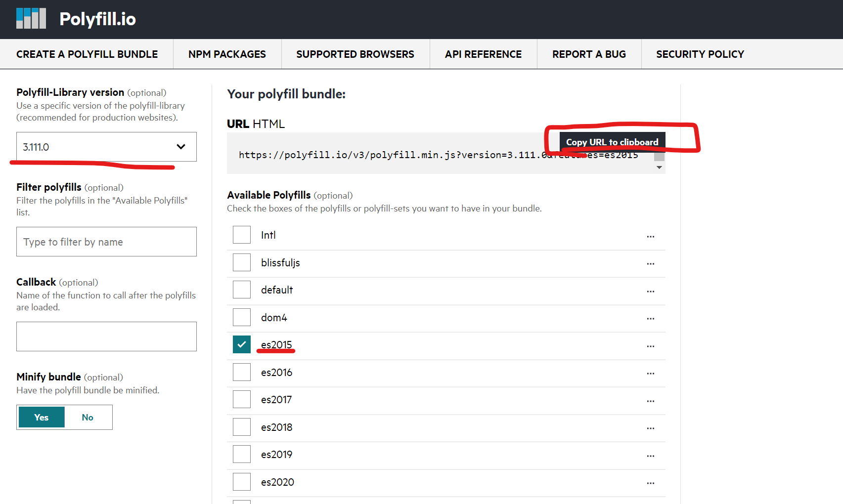843x504 pixels.
Task: Expand details ellipsis for es2017
Action: pos(650,401)
